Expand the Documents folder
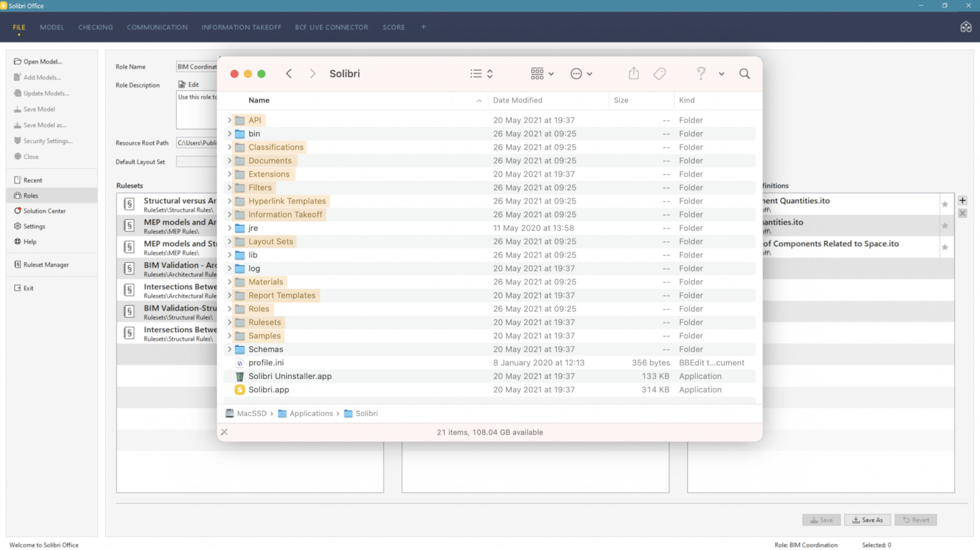Viewport: 980px width, 550px height. tap(230, 161)
